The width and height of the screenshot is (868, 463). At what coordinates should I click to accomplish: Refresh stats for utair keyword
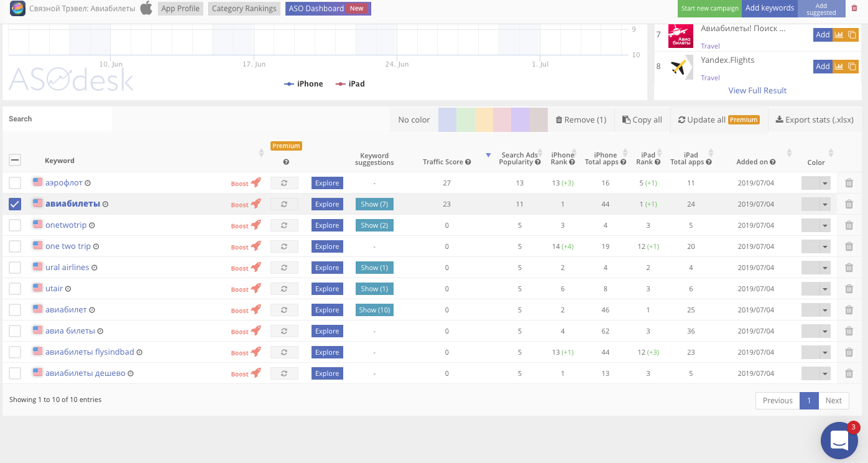pos(284,289)
